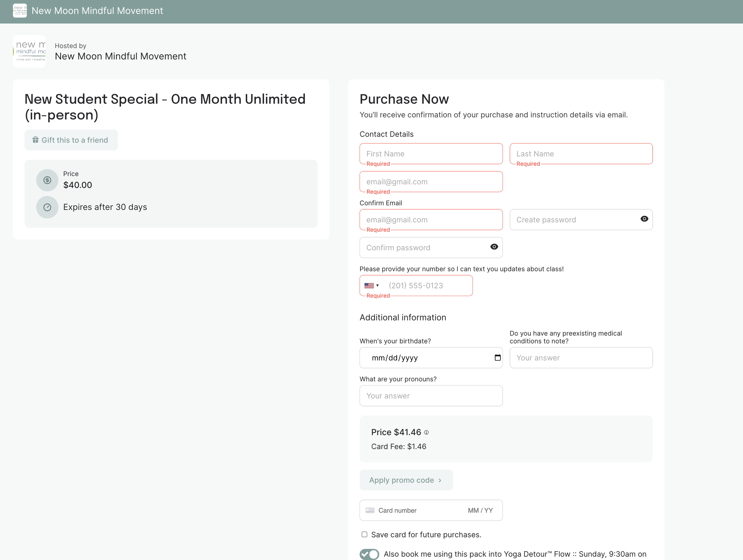743x560 pixels.
Task: Show the Confirm password text
Action: click(494, 247)
